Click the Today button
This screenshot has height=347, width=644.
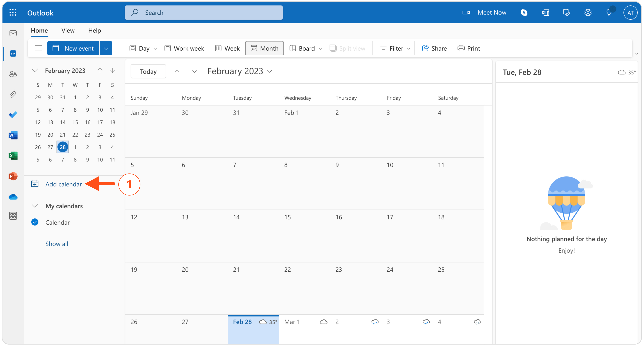[x=148, y=71]
